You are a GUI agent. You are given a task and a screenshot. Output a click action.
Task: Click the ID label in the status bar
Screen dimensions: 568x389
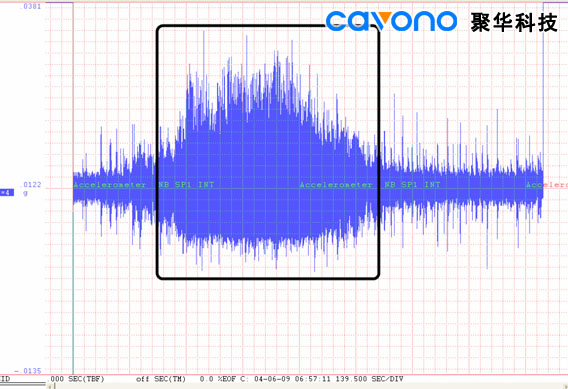(5, 379)
